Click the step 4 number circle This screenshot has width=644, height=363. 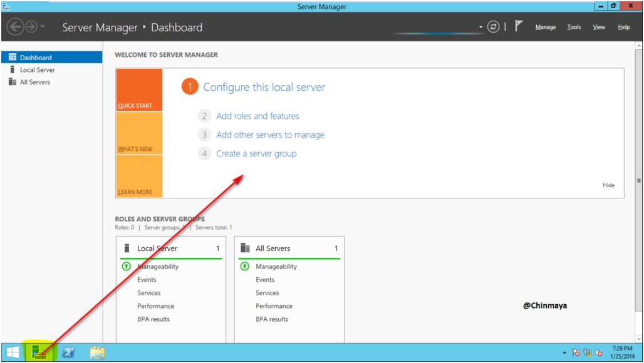[x=204, y=154]
